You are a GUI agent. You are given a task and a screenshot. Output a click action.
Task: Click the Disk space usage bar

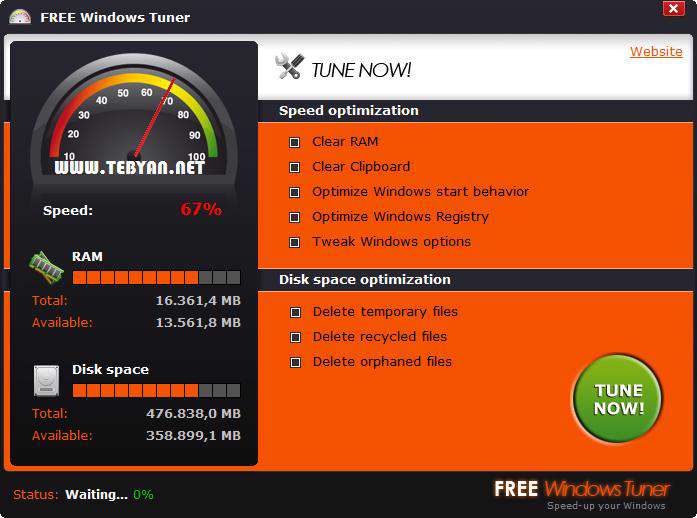pos(156,390)
